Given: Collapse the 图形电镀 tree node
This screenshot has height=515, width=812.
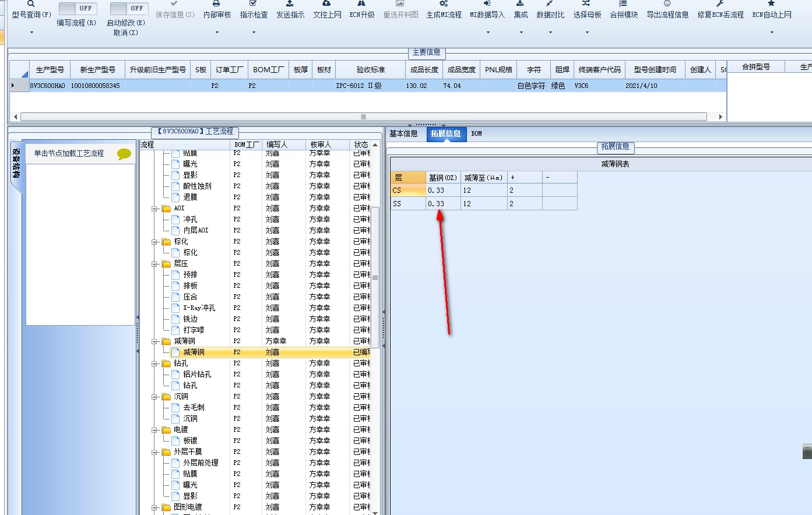Looking at the screenshot, I should [155, 507].
